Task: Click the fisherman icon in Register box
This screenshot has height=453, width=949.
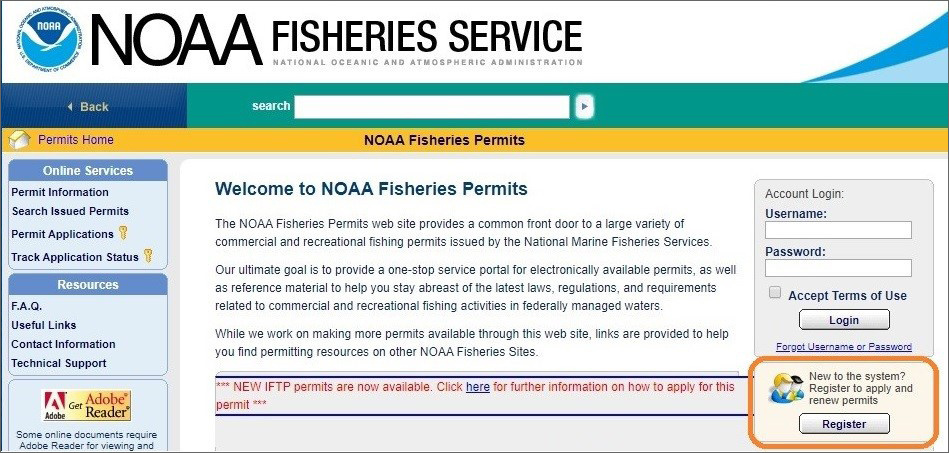Action: (787, 389)
